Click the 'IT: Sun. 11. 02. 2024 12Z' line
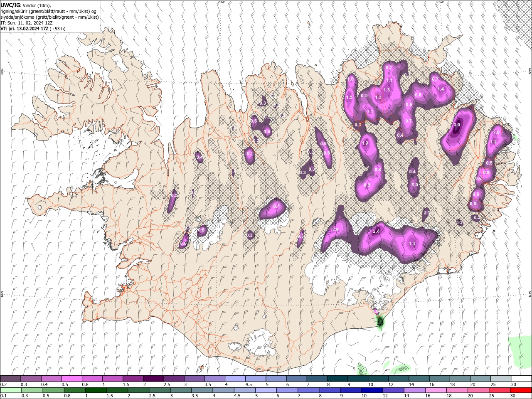532x399 pixels. (27, 23)
